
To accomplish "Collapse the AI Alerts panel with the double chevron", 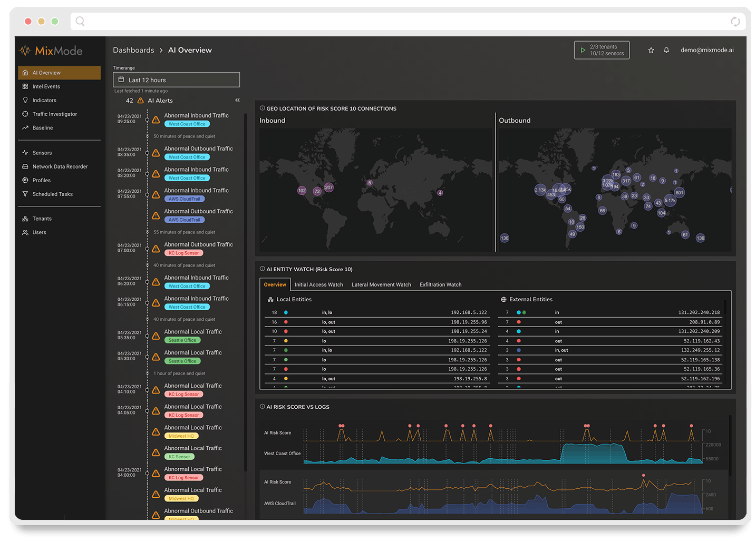I will coord(237,100).
